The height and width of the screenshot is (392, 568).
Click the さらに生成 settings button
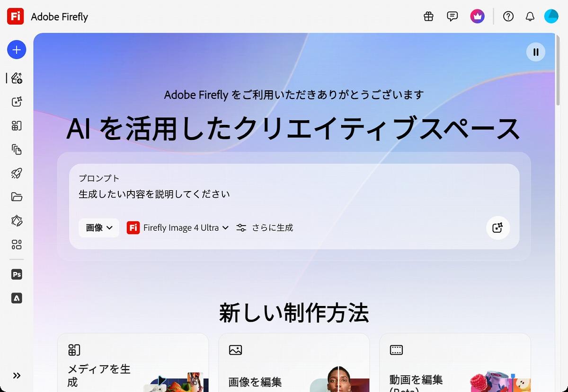[x=265, y=228]
